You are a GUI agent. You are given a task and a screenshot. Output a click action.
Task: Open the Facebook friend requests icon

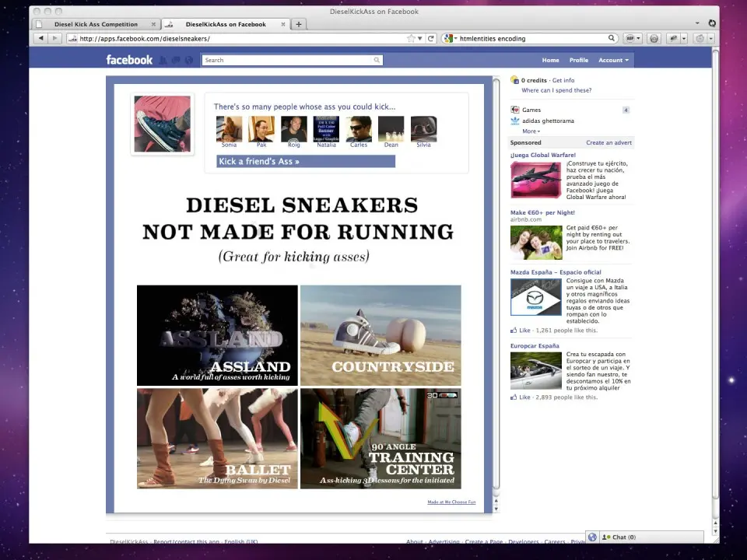[163, 60]
